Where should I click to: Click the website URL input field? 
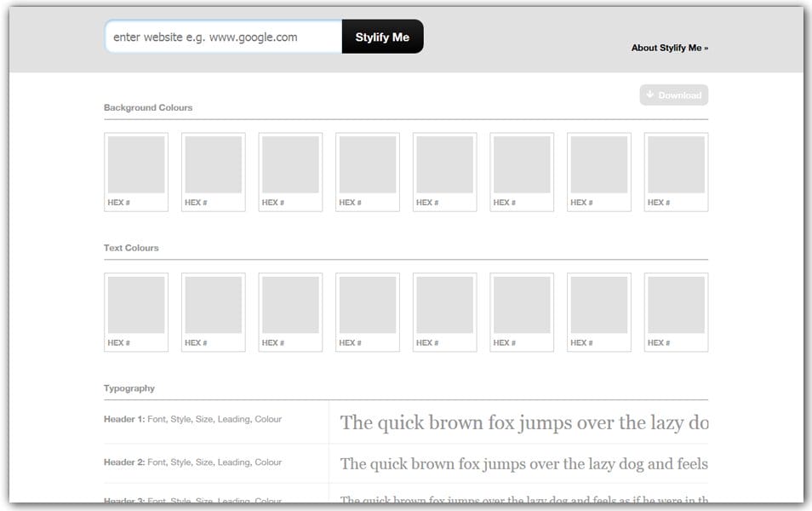(x=223, y=37)
